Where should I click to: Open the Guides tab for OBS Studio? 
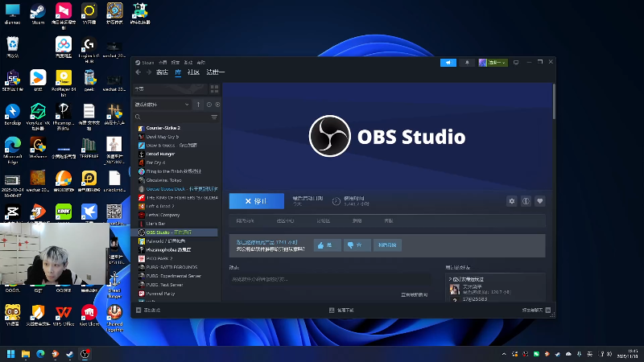357,220
